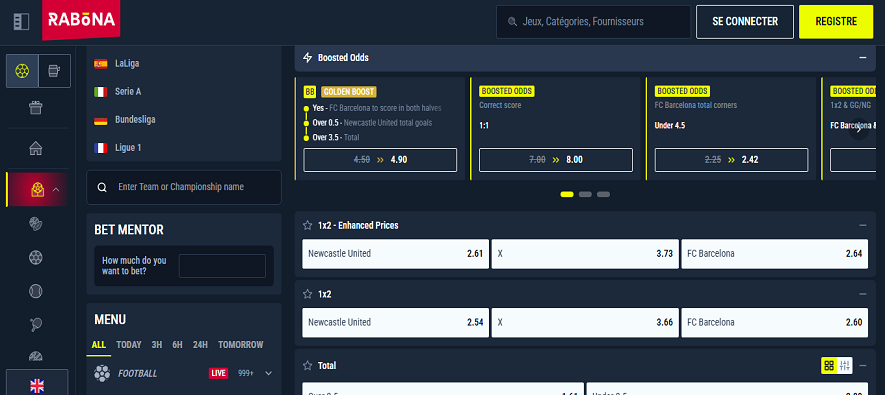
Task: Select the TODAY time filter tab
Action: click(129, 345)
